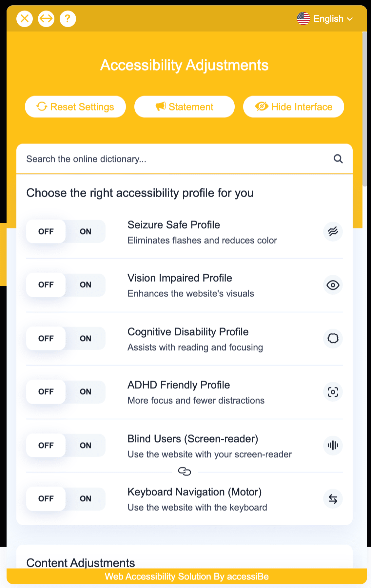Turn ON ADHD Friendly Profile
This screenshot has width=371, height=588.
pyautogui.click(x=86, y=392)
